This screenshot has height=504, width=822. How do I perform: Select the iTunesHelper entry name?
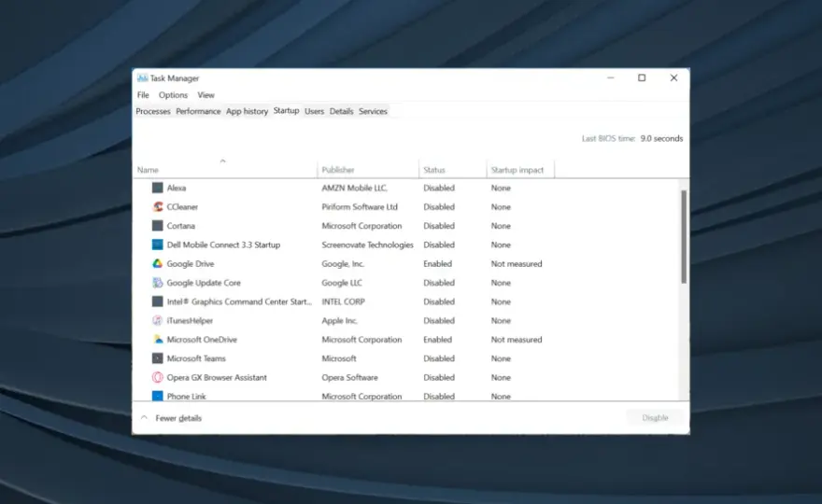190,321
